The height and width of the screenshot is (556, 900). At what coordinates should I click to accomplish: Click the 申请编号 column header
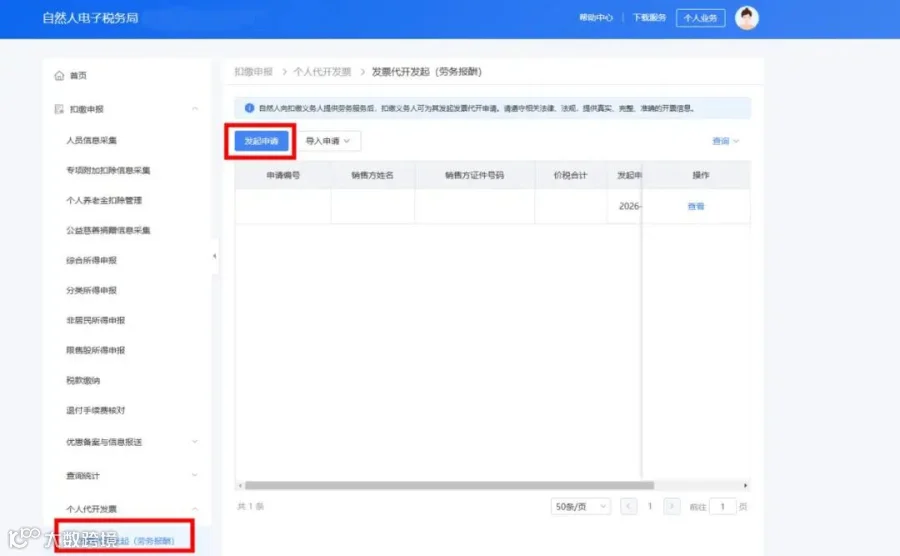point(283,175)
